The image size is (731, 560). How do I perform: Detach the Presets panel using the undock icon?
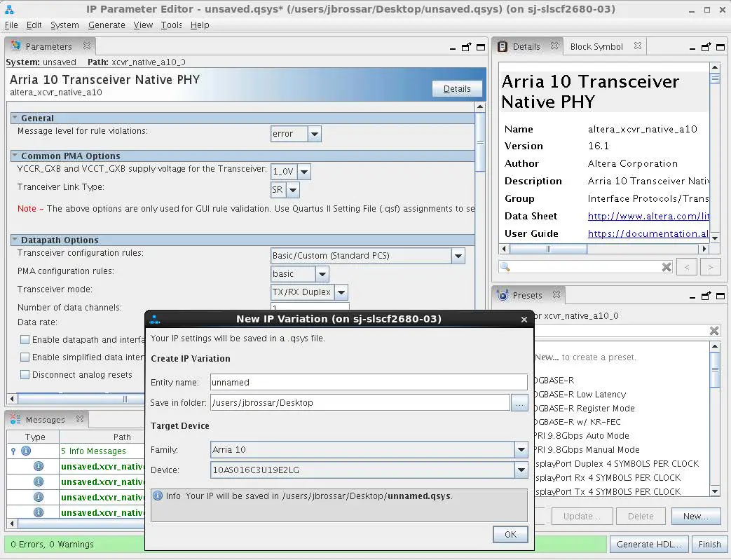tap(706, 296)
